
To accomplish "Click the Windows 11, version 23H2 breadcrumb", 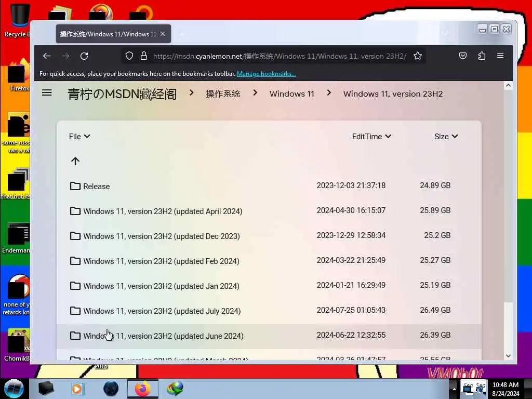I will [393, 94].
